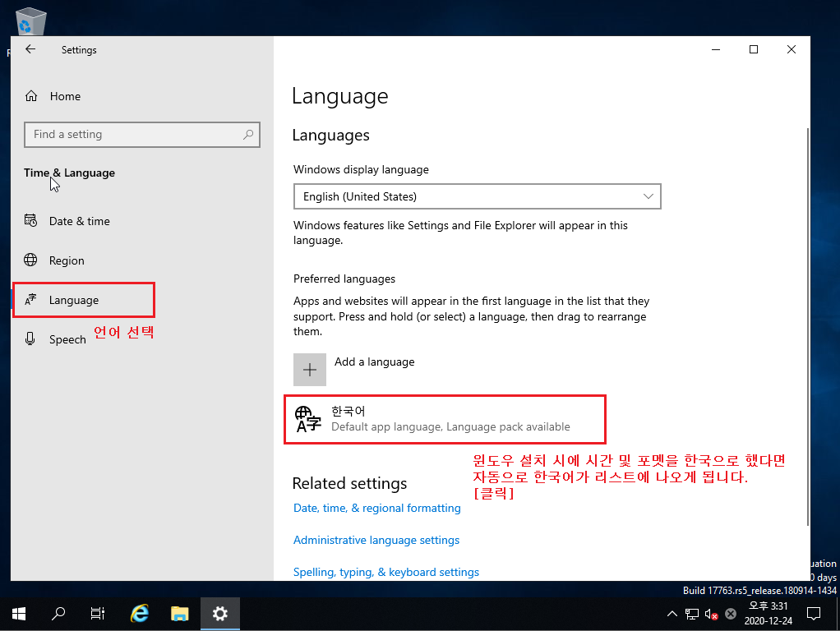Open the Recycle Bin desktop icon
The image size is (840, 631).
click(31, 21)
